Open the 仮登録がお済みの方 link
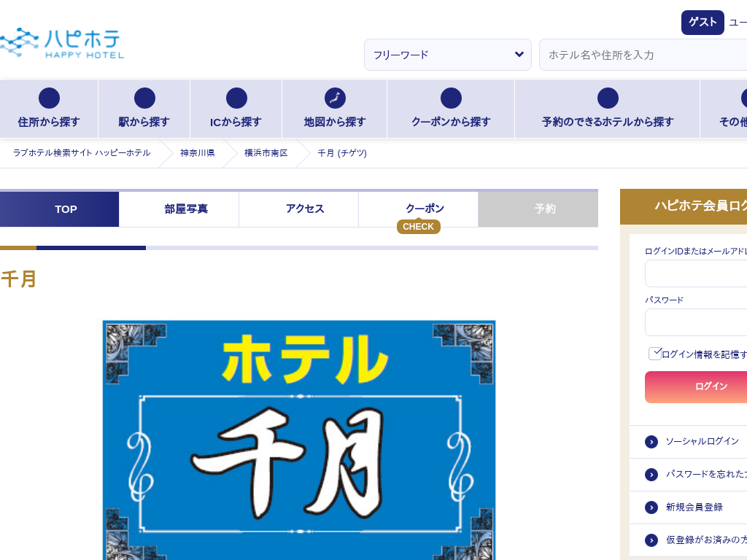This screenshot has width=747, height=560. coord(706,540)
